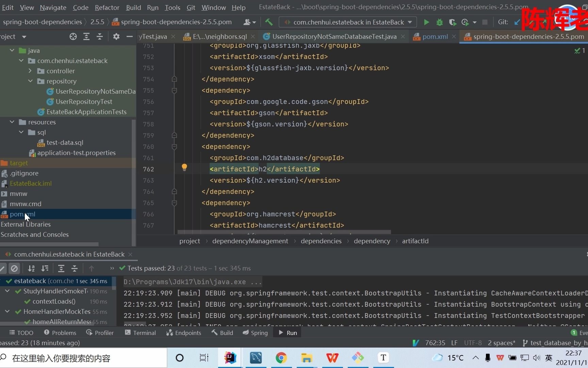Open the Refactor menu
This screenshot has width=588, height=368.
coord(107,7)
